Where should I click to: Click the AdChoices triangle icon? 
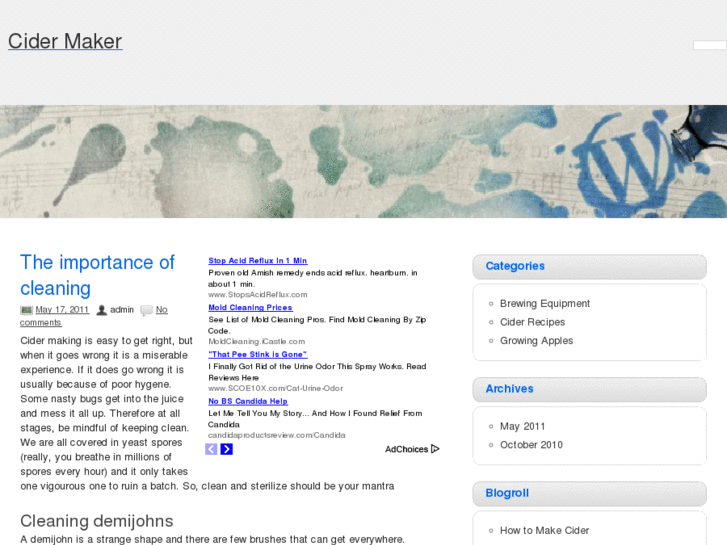pyautogui.click(x=435, y=449)
